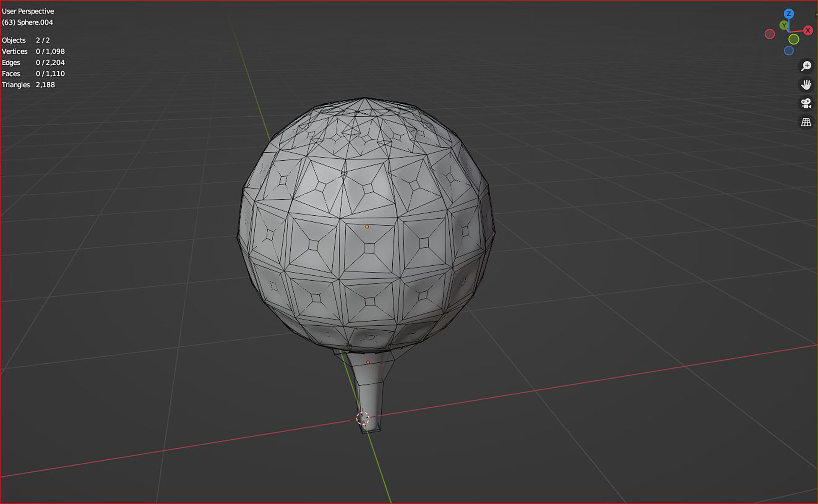This screenshot has height=504, width=818.
Task: Click the blue Z axis on the navigation gizmo
Action: tap(788, 14)
